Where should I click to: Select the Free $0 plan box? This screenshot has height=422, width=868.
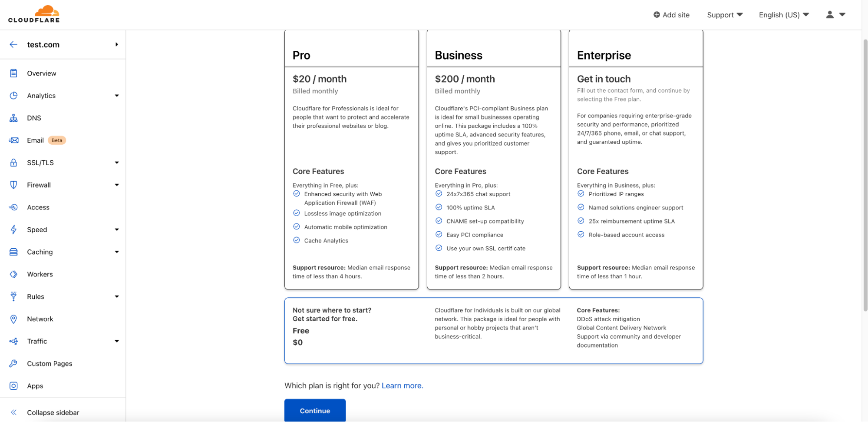(494, 331)
